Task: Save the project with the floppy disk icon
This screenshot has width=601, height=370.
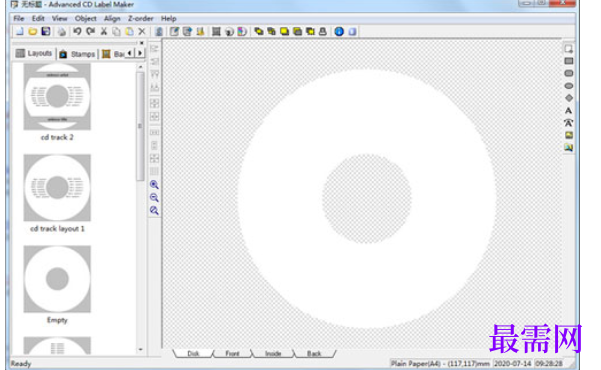Action: [46, 31]
